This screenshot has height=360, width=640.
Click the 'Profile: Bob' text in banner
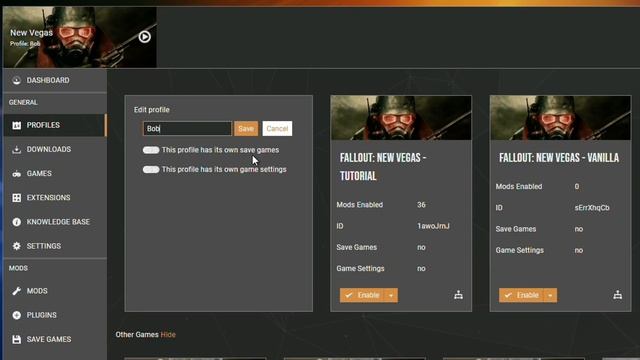tap(25, 44)
